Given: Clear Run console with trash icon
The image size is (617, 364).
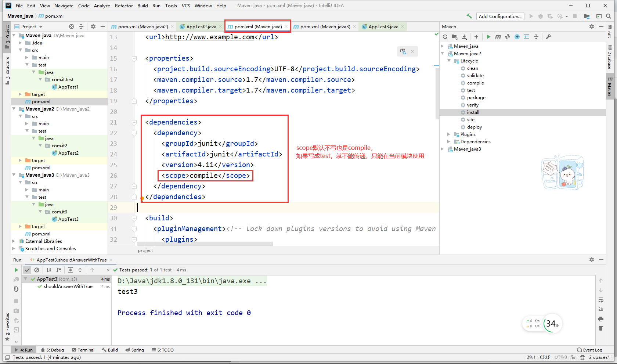Looking at the screenshot, I should pos(601,328).
